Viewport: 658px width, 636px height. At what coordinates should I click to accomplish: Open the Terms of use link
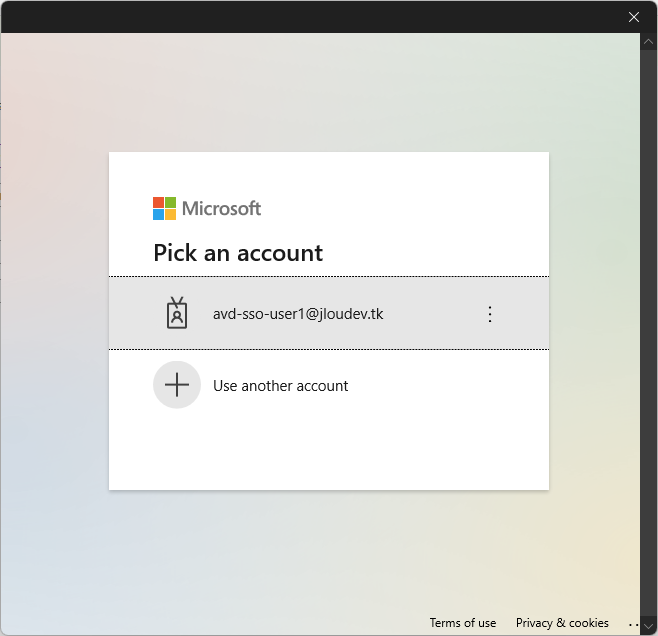click(462, 623)
